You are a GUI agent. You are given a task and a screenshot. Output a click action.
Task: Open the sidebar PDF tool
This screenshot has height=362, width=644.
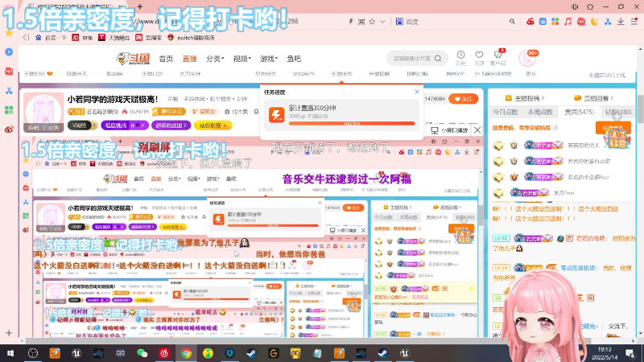click(9, 72)
